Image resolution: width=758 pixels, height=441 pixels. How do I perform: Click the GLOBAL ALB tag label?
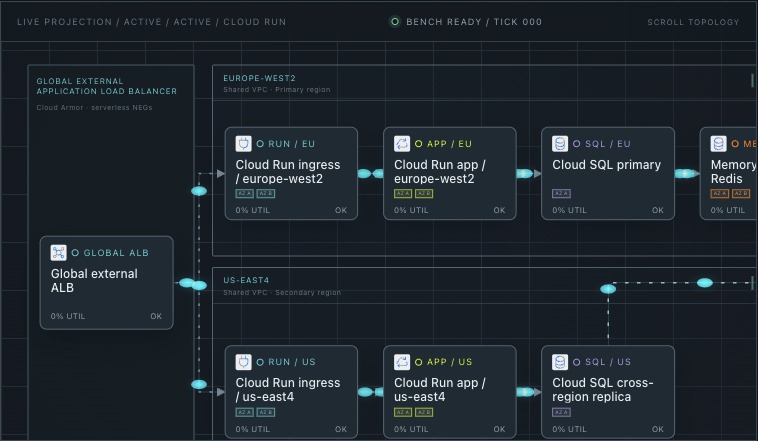[x=116, y=252]
